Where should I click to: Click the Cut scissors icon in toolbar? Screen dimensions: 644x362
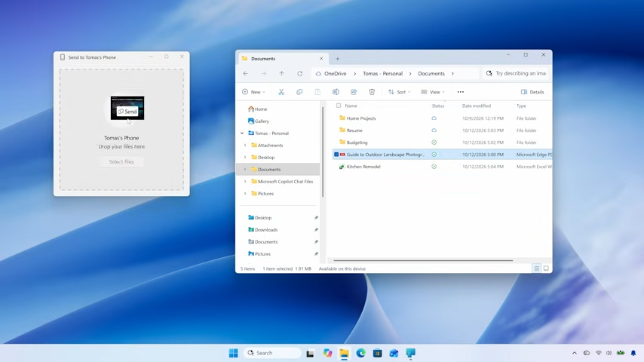click(x=281, y=92)
